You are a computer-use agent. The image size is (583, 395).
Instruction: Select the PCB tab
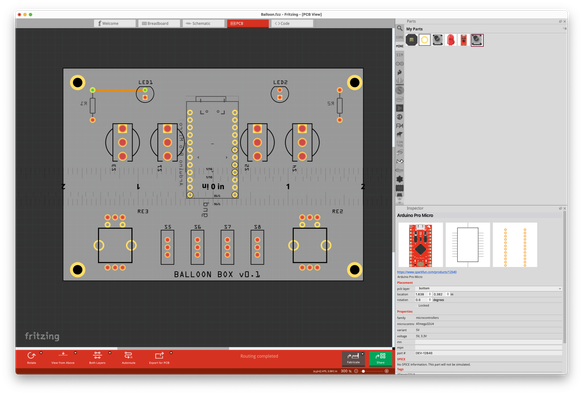[x=248, y=23]
